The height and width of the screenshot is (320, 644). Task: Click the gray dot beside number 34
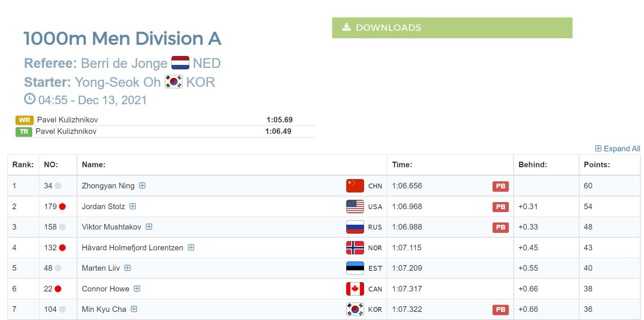tap(58, 186)
